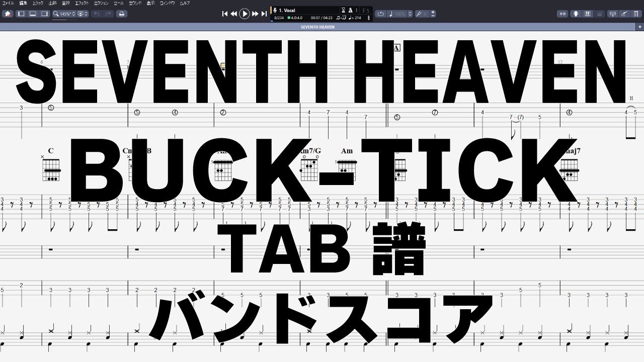This screenshot has width=644, height=362.
Task: Open the track options three-dot menu
Action: point(357,10)
